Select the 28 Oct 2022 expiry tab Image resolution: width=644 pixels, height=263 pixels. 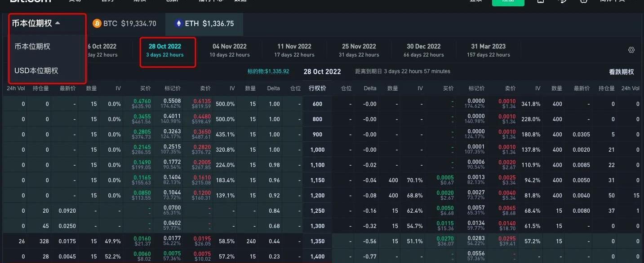165,50
